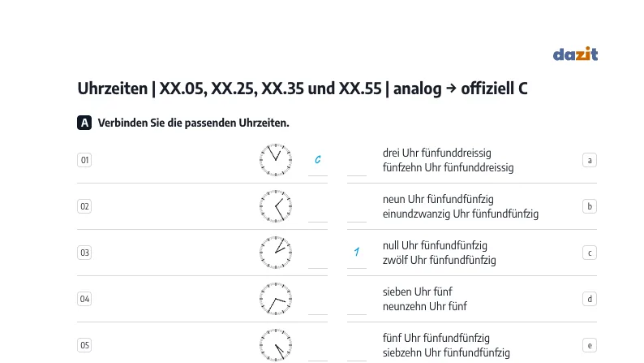Viewport: 644px width, 363px height.
Task: Click the letter d box
Action: click(590, 299)
